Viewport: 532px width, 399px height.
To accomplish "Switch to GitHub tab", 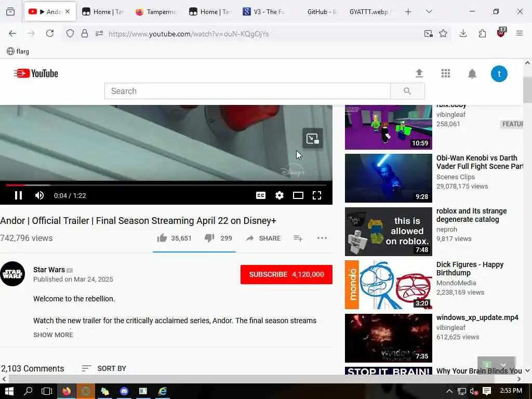I will (322, 12).
